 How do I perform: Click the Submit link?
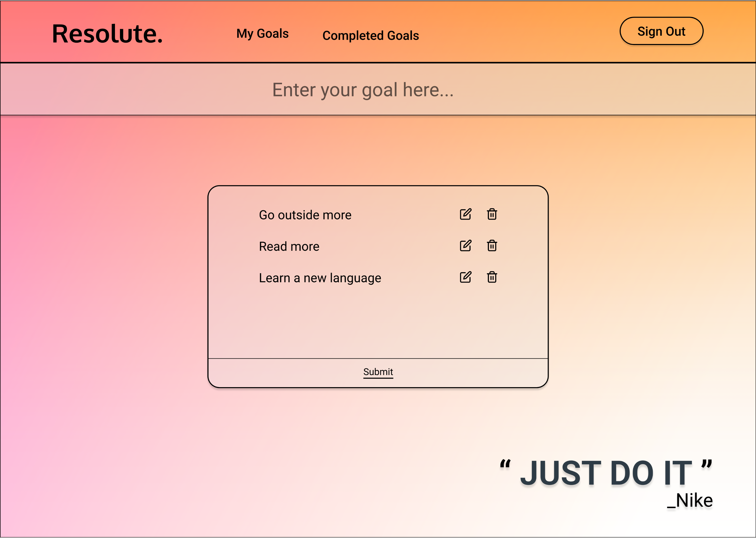378,372
